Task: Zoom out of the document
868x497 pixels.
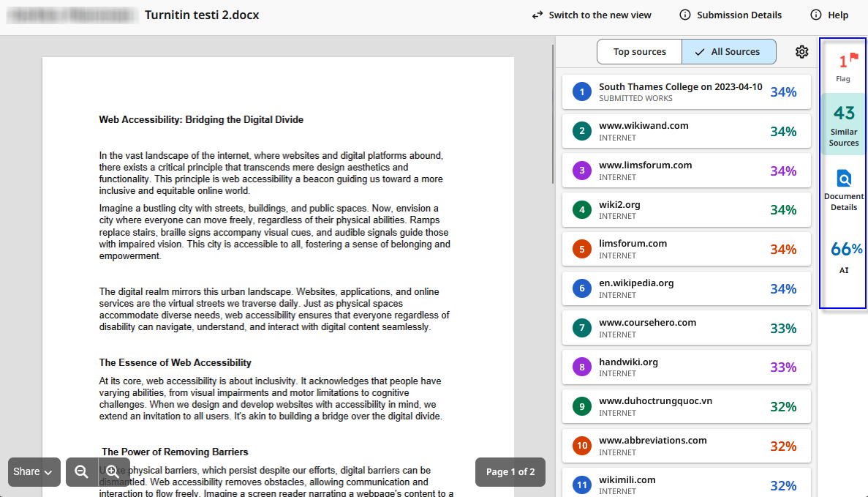Action: tap(81, 472)
